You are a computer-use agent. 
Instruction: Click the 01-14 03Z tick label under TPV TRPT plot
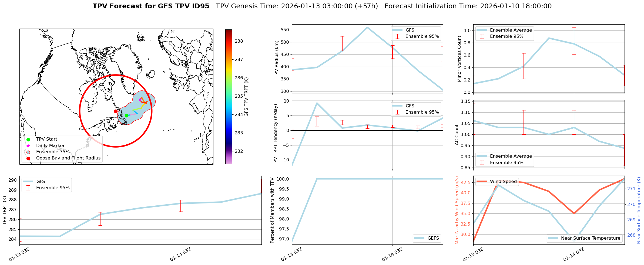[x=180, y=254]
